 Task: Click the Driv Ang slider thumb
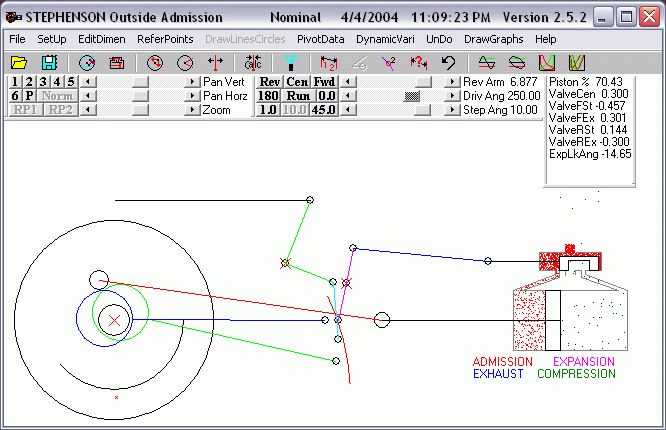click(x=412, y=96)
